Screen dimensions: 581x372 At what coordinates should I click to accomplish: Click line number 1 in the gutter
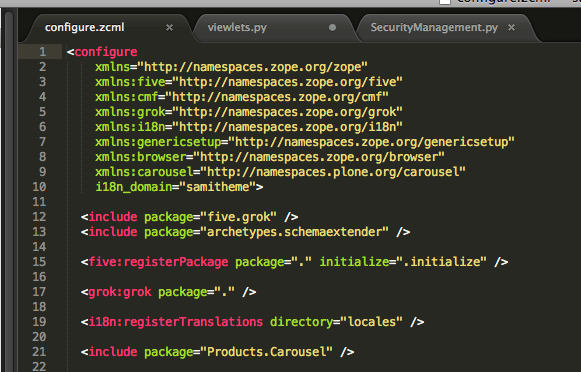click(43, 52)
